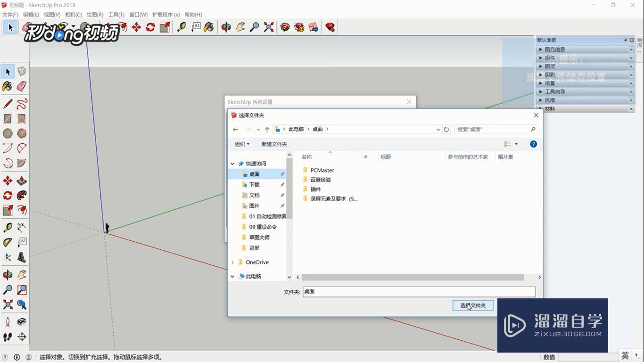Open the 窗口(W) menu
Image resolution: width=644 pixels, height=362 pixels.
138,15
